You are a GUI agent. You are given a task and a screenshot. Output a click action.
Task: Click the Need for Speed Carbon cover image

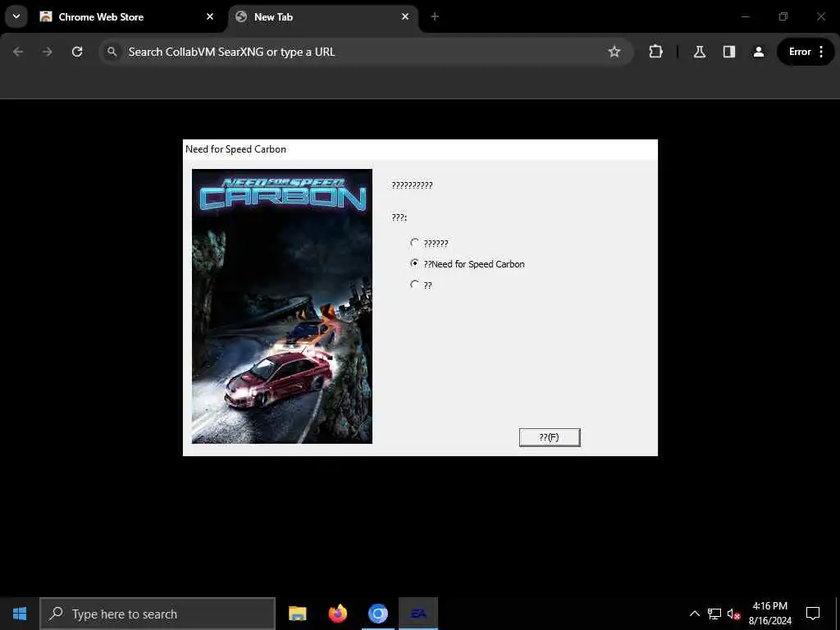coord(282,306)
